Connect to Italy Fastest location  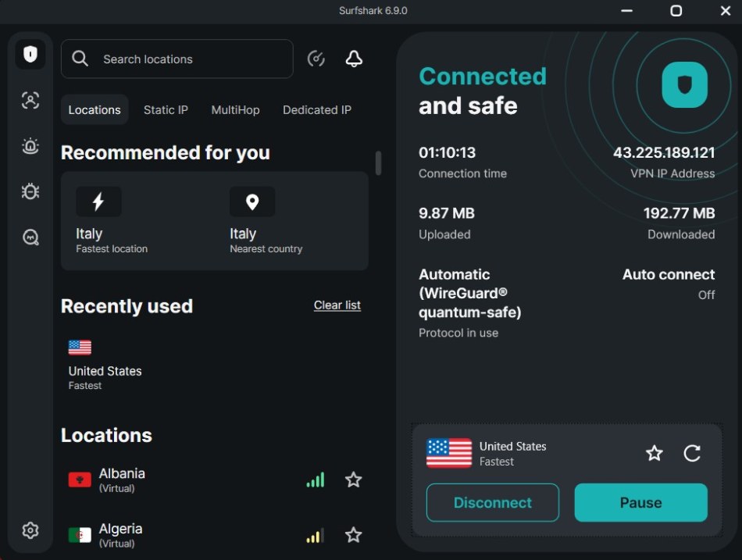(137, 221)
